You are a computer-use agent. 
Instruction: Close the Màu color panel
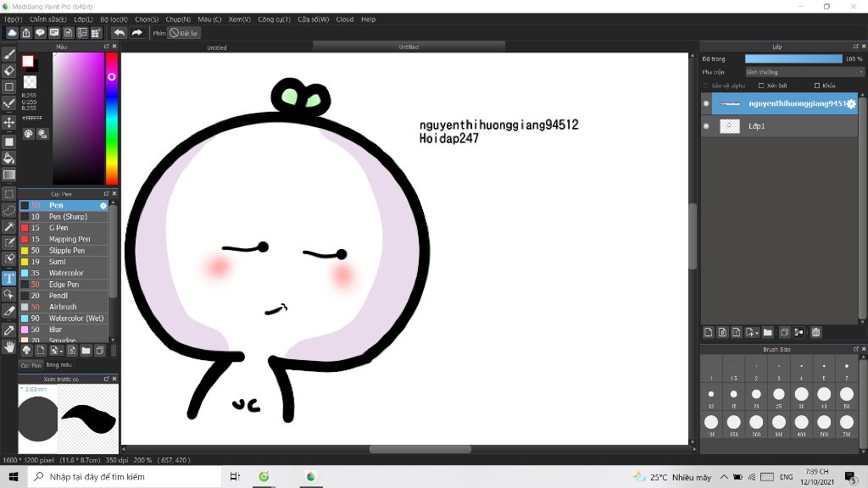click(114, 47)
